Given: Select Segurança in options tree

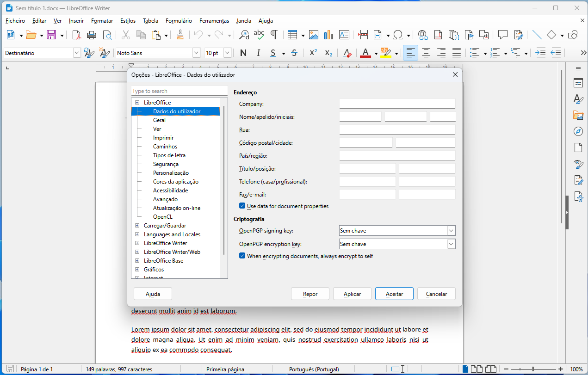Looking at the screenshot, I should pos(166,164).
